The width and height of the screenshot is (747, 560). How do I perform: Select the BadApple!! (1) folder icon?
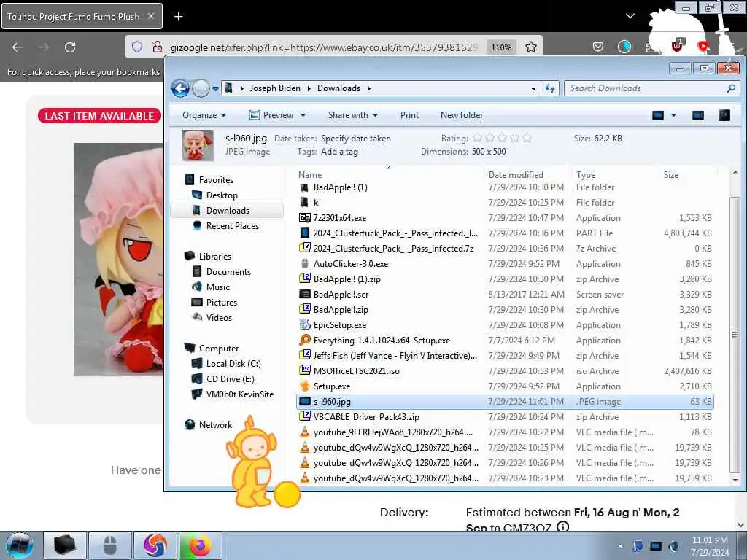tap(304, 187)
